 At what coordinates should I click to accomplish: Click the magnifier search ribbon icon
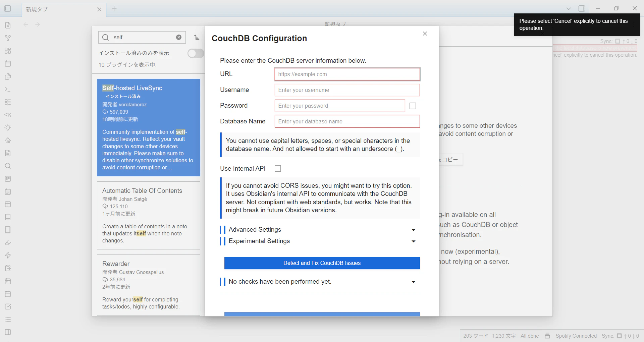coord(8,166)
